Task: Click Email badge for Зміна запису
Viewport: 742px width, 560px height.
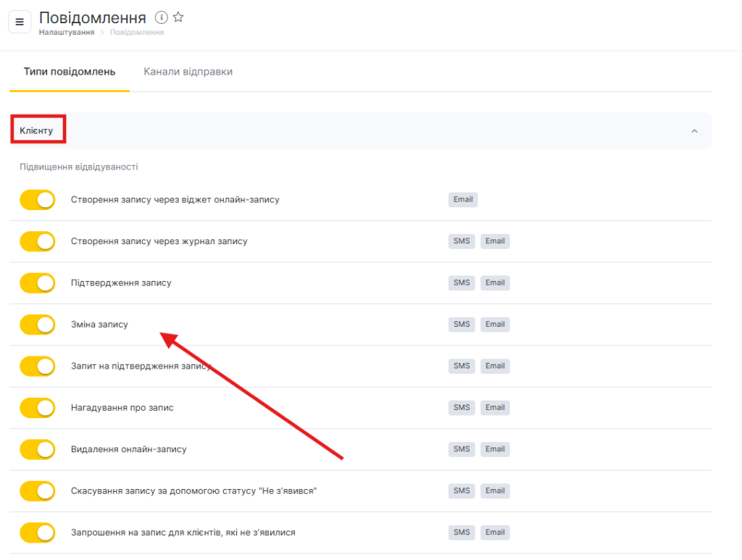Action: (496, 325)
